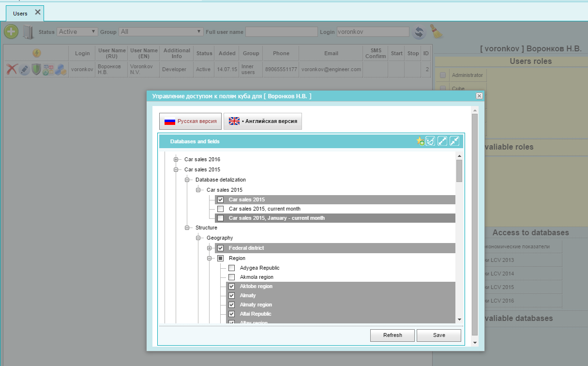Click the 'Car sales 2016' tree label
Screen dimensions: 588x366
pos(202,159)
